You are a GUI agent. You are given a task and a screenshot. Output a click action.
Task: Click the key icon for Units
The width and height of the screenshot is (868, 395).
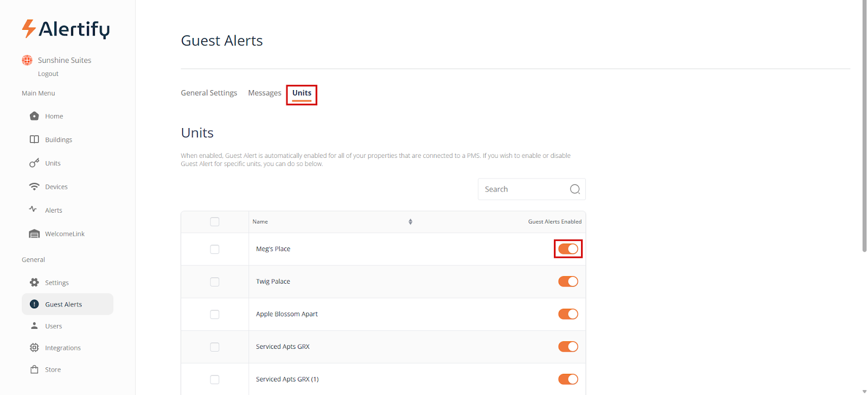click(34, 163)
